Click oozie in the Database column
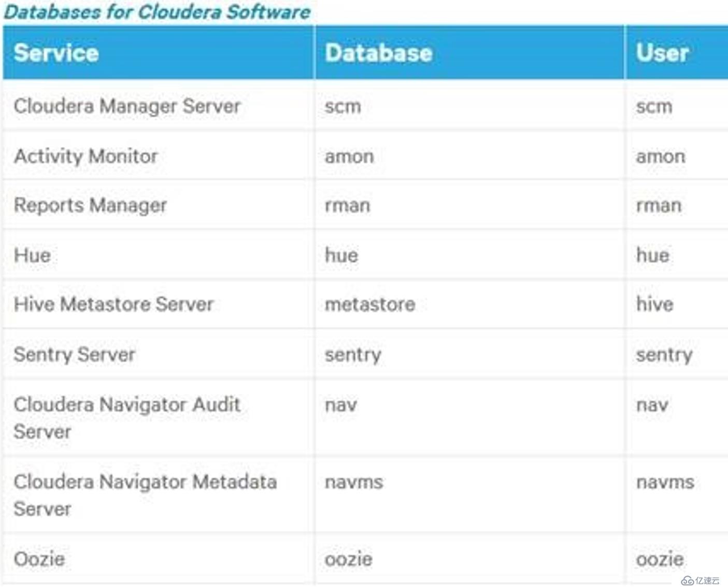 [x=348, y=559]
